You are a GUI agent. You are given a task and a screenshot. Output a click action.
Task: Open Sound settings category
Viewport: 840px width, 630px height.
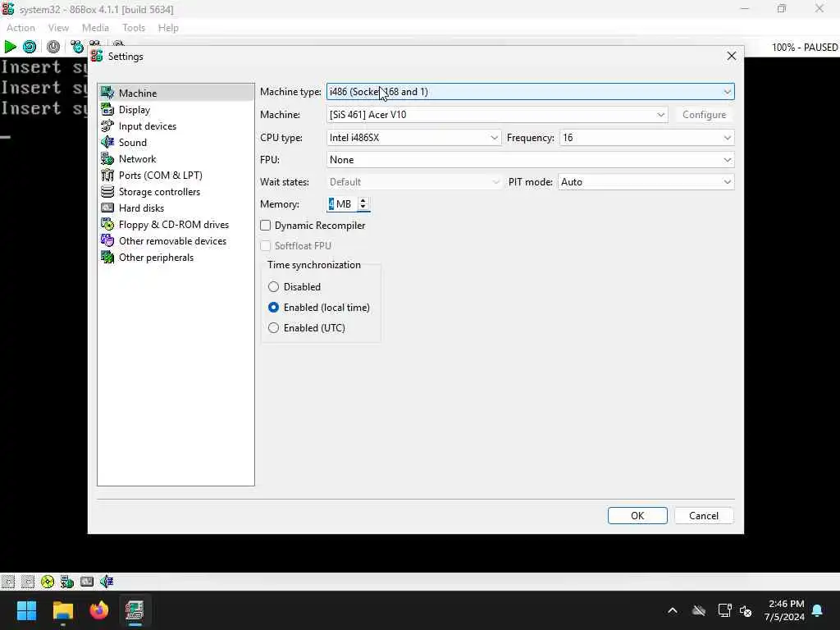[x=176, y=143]
